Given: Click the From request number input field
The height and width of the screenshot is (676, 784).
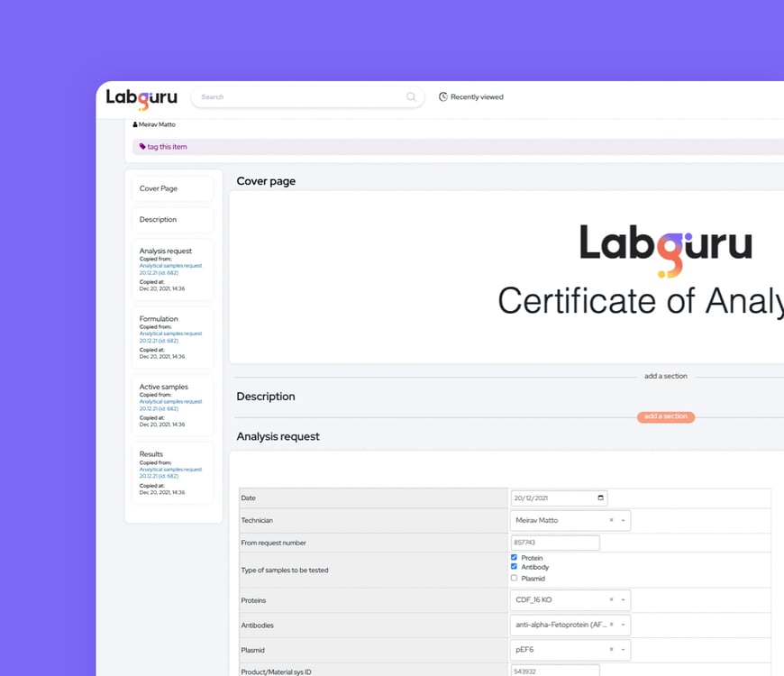Looking at the screenshot, I should pyautogui.click(x=554, y=542).
